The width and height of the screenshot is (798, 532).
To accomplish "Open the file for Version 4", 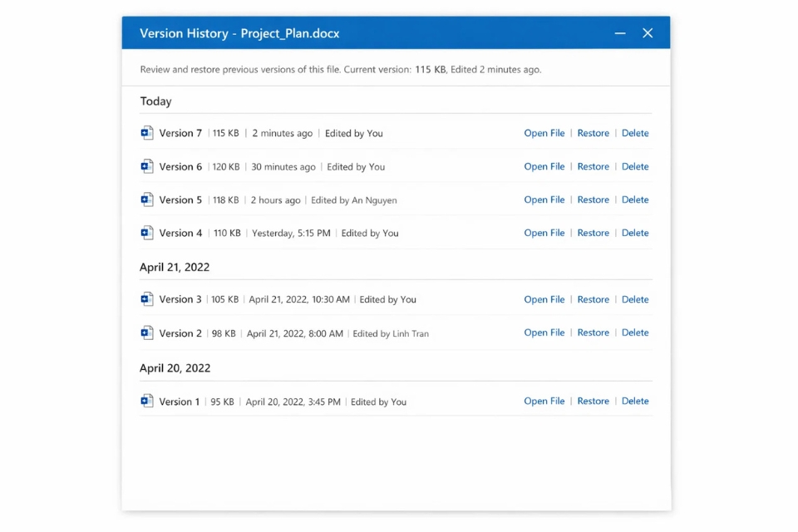I will [544, 232].
